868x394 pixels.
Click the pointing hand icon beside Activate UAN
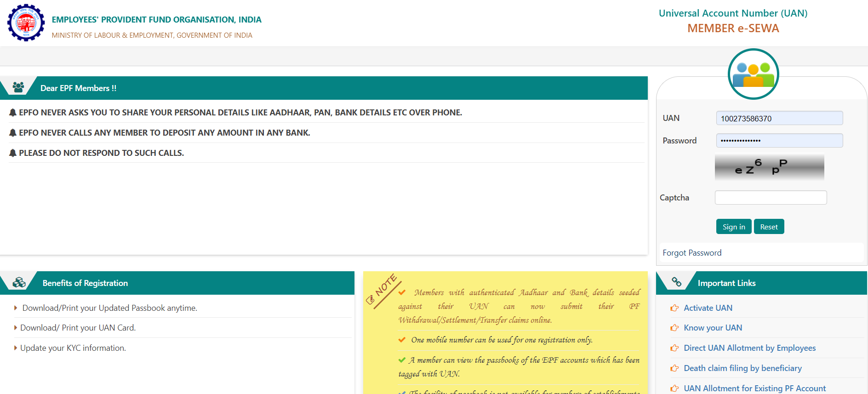[674, 308]
